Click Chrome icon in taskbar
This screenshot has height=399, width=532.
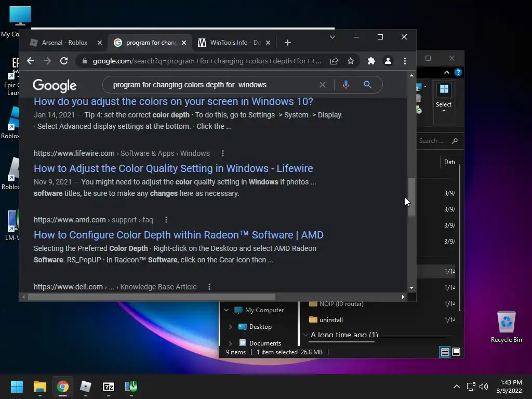(63, 387)
